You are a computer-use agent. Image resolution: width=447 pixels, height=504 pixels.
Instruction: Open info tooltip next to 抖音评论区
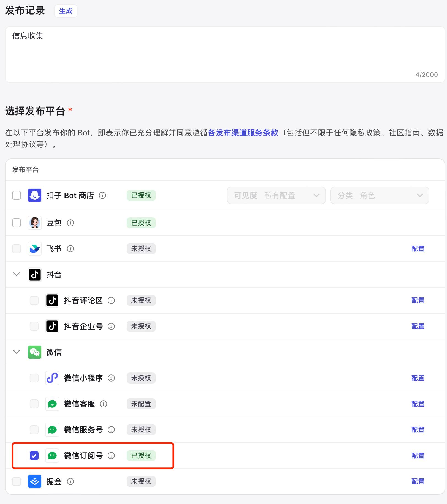[x=111, y=300]
